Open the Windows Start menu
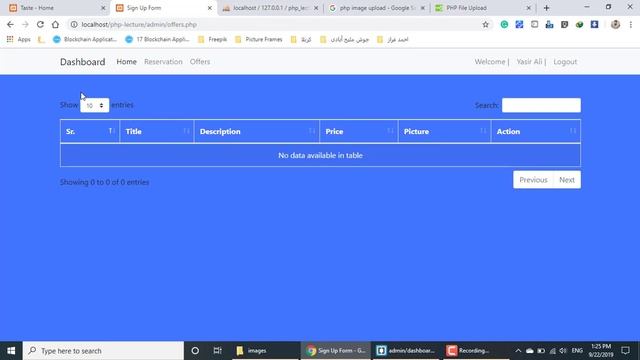640x360 pixels. pyautogui.click(x=11, y=351)
